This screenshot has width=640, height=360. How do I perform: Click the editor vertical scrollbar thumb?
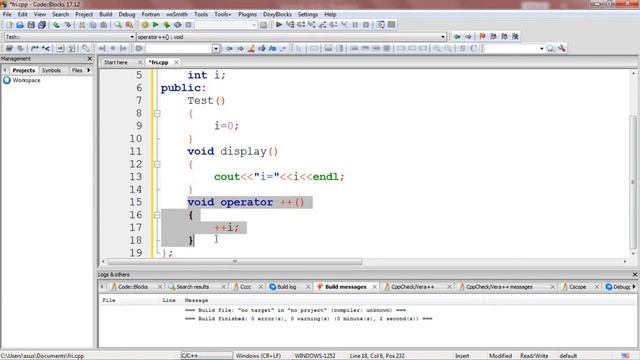[633, 182]
